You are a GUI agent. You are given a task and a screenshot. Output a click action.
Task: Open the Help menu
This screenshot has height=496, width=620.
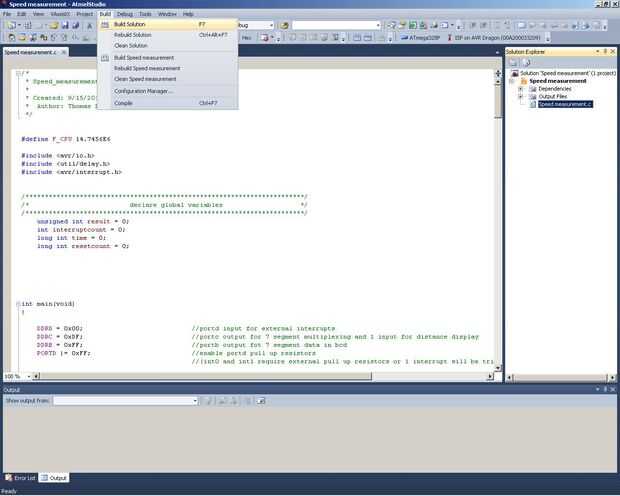tap(188, 14)
